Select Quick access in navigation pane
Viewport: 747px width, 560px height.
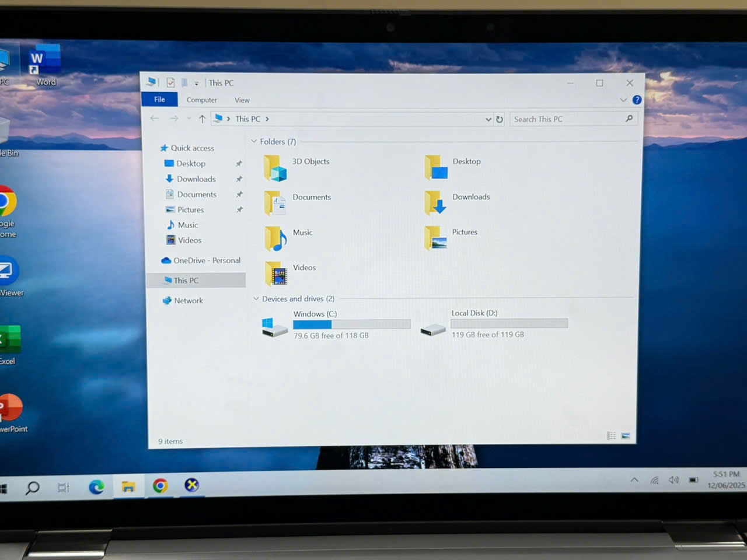tap(193, 148)
